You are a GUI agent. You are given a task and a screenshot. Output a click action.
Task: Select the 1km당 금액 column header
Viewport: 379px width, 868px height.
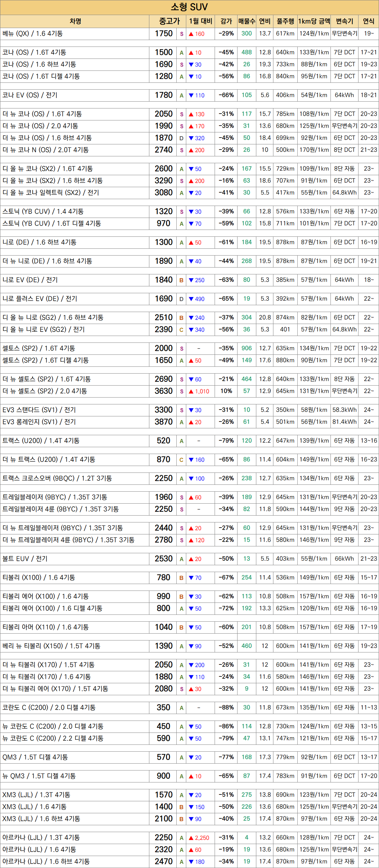coord(314,21)
